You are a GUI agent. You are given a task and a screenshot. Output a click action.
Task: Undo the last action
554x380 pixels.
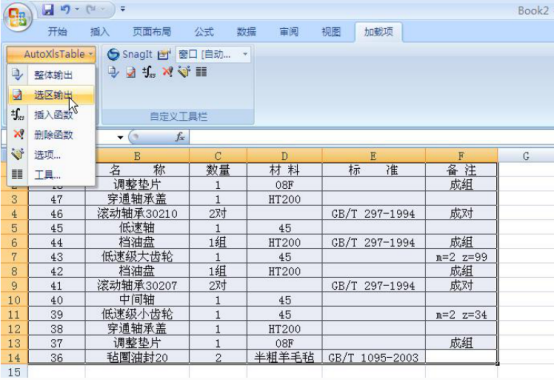(x=65, y=10)
